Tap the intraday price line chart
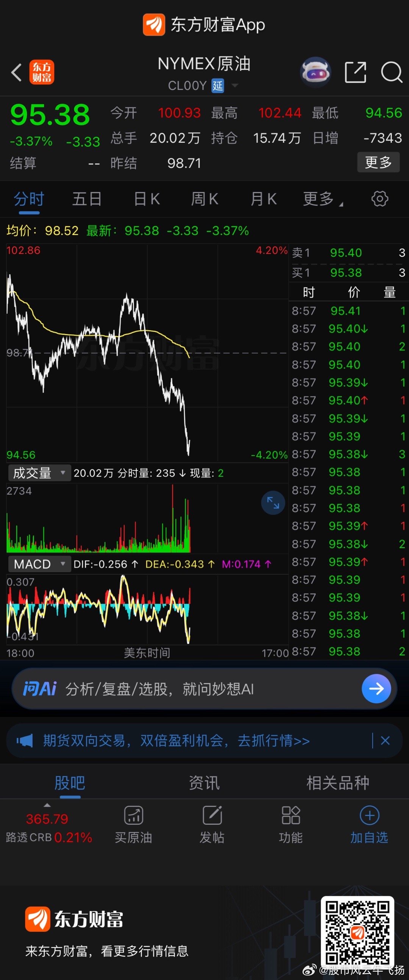 pyautogui.click(x=147, y=353)
